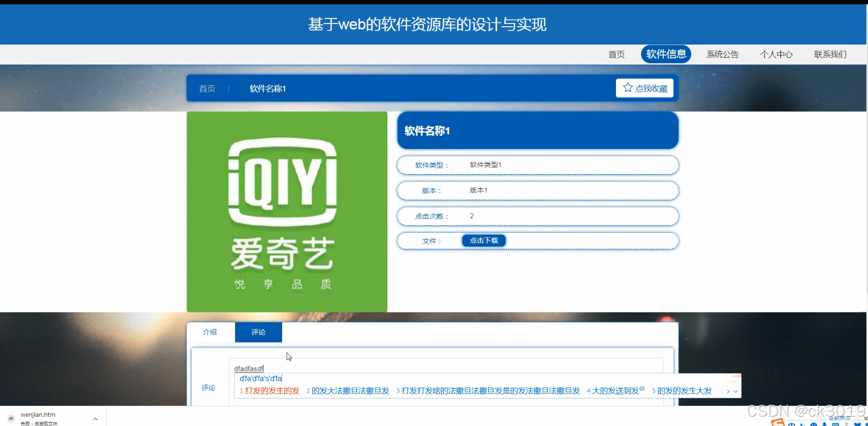Choose IME candidate 4 大的发送到发
This screenshot has height=426, width=868.
(615, 391)
